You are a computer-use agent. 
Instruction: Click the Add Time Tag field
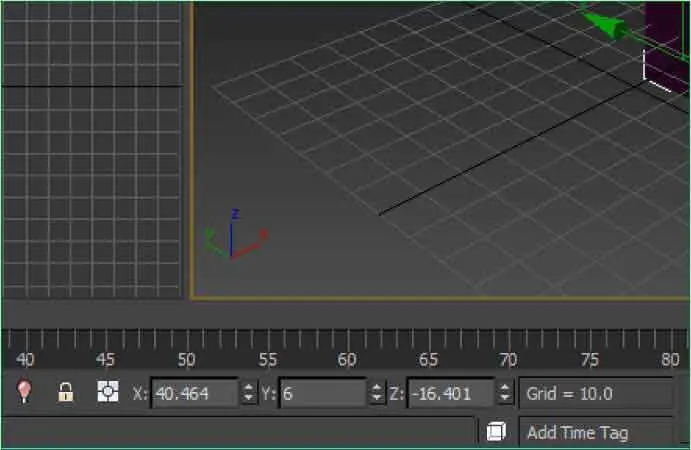click(596, 432)
